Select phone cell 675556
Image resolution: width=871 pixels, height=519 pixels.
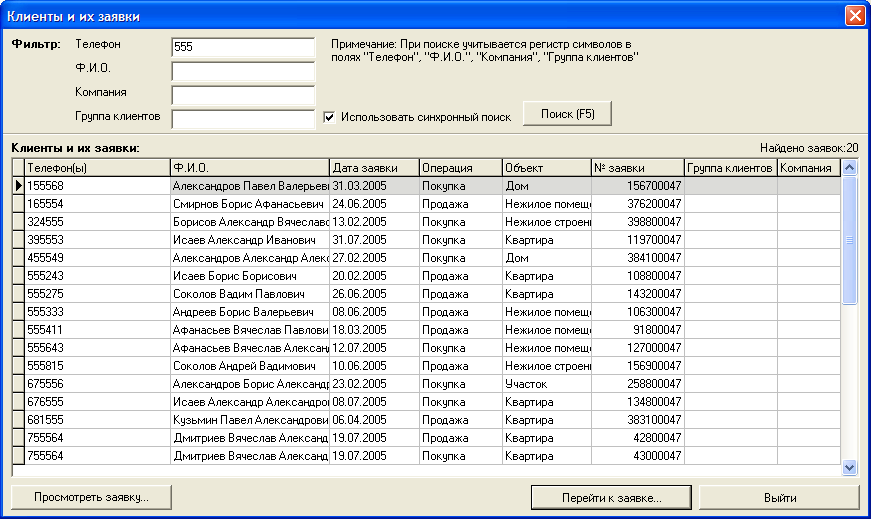[97, 384]
